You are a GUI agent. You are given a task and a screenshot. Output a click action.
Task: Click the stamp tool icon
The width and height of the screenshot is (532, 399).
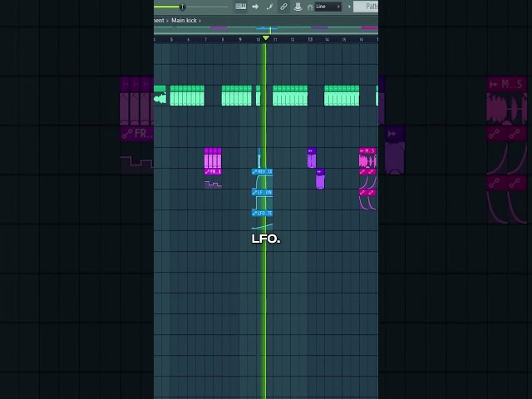coord(298,7)
